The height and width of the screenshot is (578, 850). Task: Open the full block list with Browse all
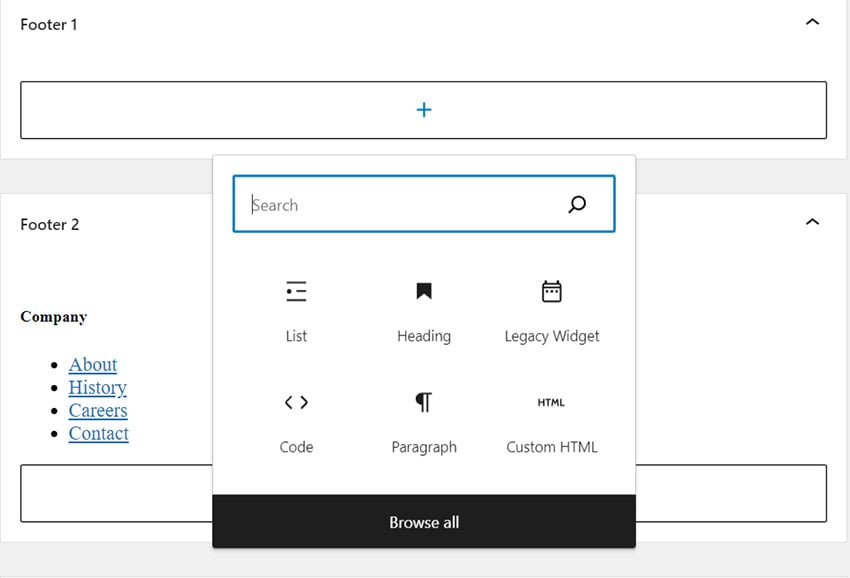[x=424, y=522]
